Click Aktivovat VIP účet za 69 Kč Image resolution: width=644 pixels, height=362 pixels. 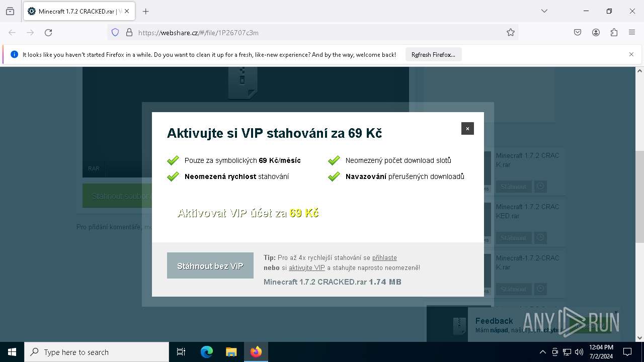(248, 213)
